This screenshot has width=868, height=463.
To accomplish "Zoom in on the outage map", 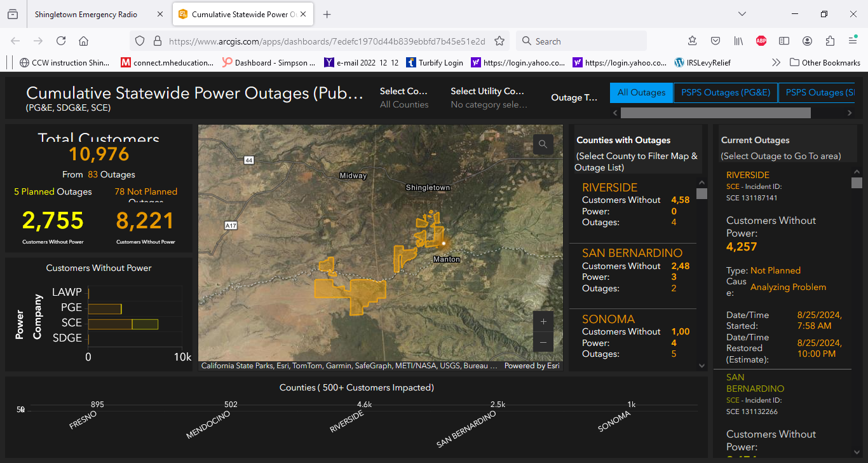I will click(x=543, y=322).
